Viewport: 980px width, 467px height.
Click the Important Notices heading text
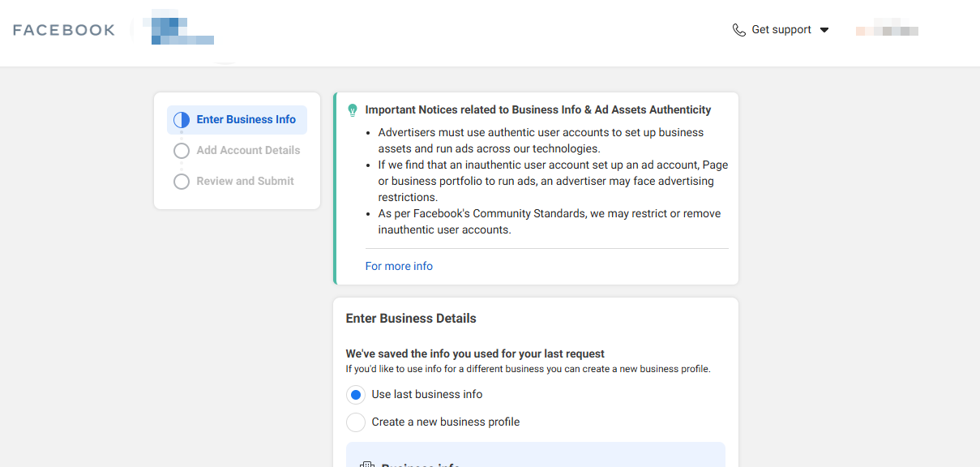[x=538, y=109]
